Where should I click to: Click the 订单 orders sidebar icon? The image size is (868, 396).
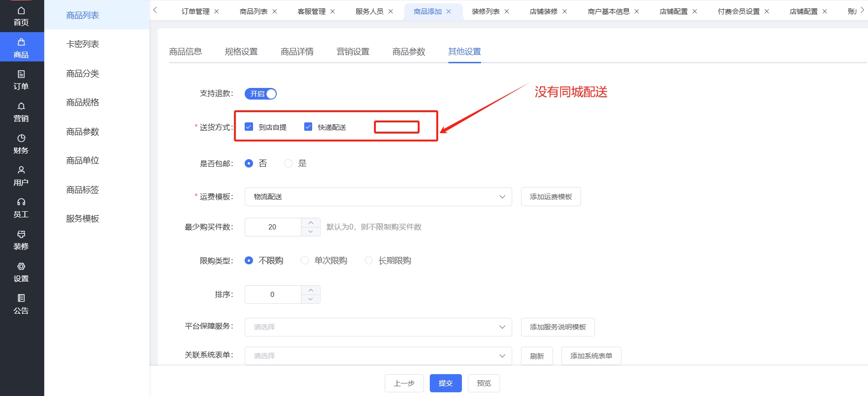tap(21, 80)
